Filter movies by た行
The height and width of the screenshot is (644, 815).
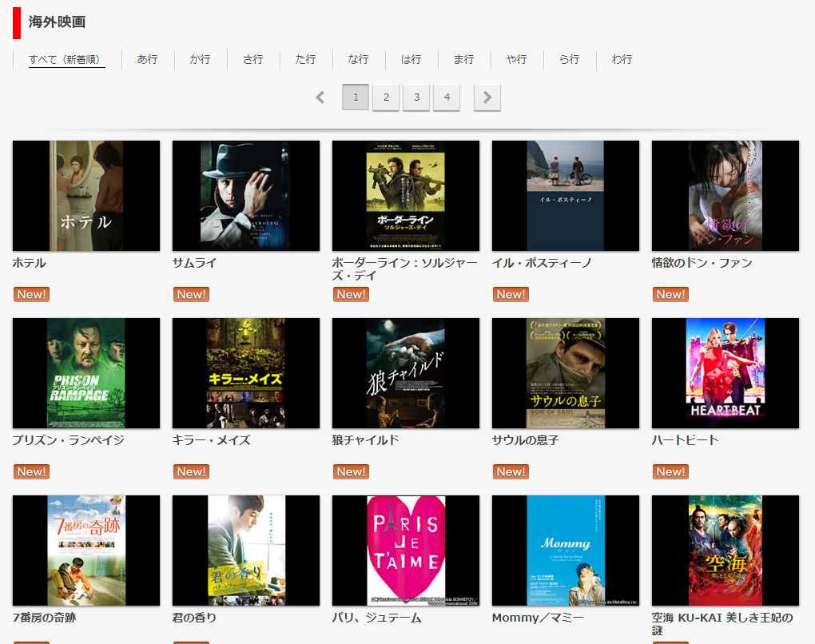point(305,59)
